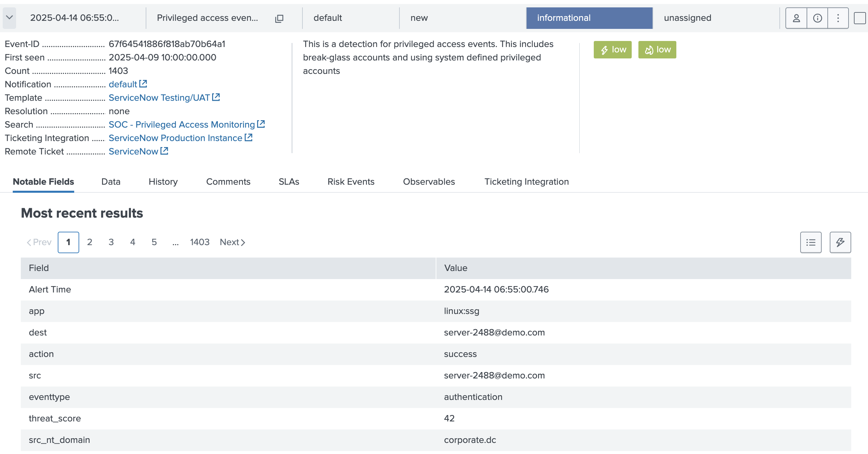Switch to the Risk Events tab

351,182
